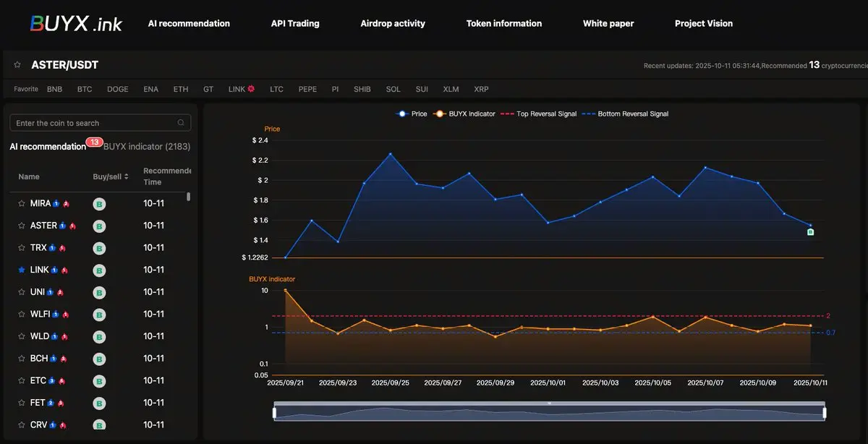Toggle the Price series in the chart legend
Image resolution: width=868 pixels, height=444 pixels.
[411, 114]
